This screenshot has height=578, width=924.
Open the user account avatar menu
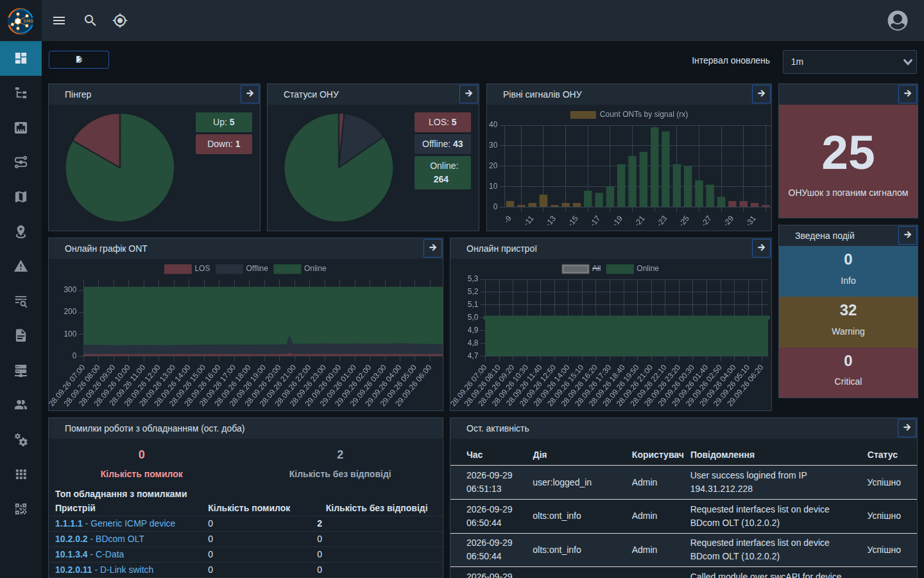click(898, 21)
